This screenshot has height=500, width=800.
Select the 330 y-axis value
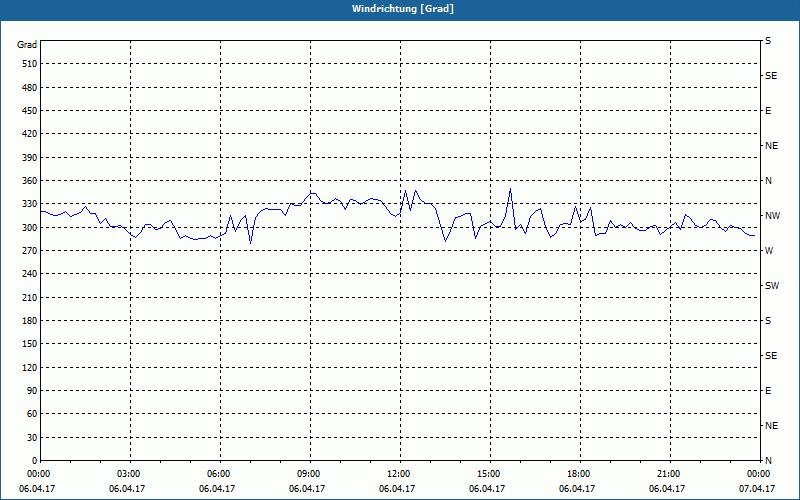(x=30, y=204)
